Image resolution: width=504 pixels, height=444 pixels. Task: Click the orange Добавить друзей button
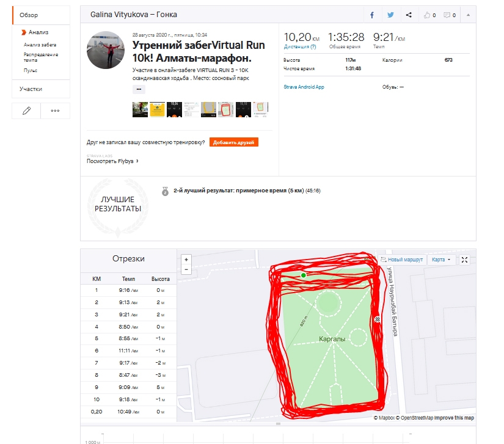[x=233, y=142]
